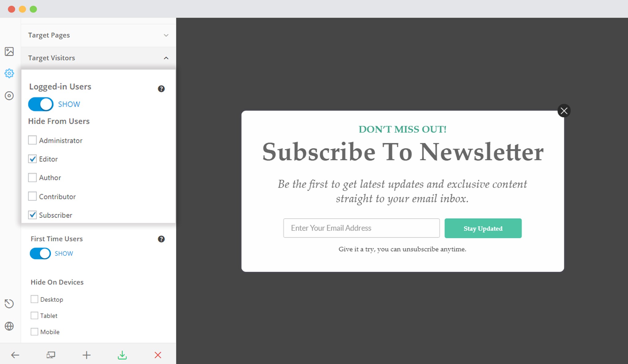Click the red X discard icon

158,355
